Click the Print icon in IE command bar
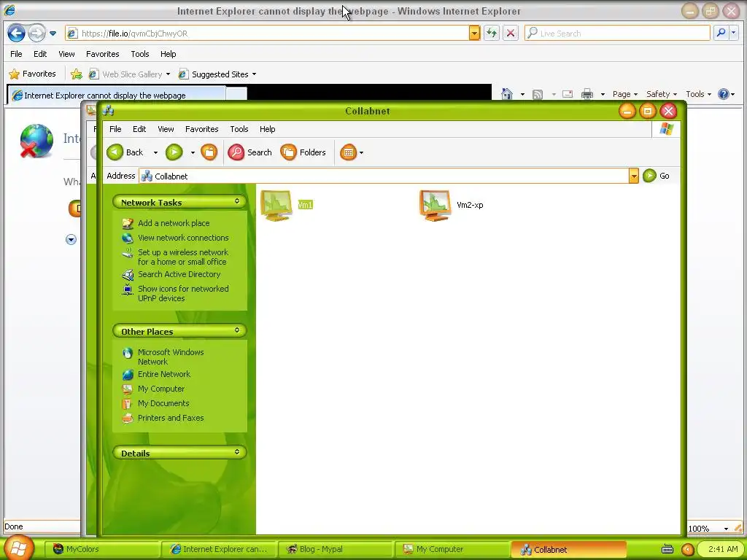Screen dimensions: 747x560 pyautogui.click(x=587, y=94)
